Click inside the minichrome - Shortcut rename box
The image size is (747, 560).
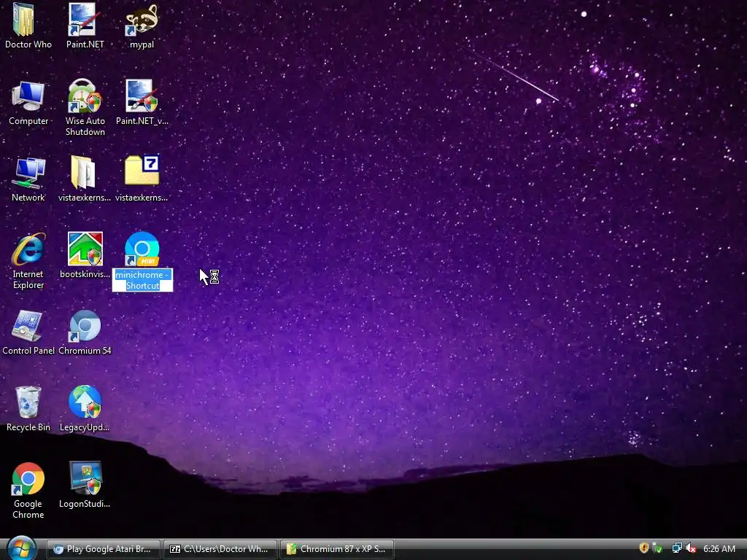[x=142, y=281]
